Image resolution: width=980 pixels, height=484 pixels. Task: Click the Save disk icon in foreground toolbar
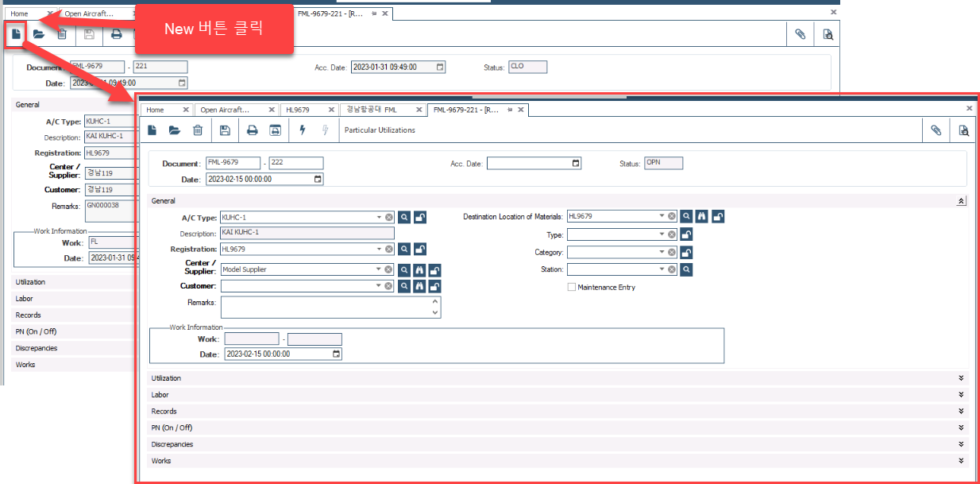(225, 130)
